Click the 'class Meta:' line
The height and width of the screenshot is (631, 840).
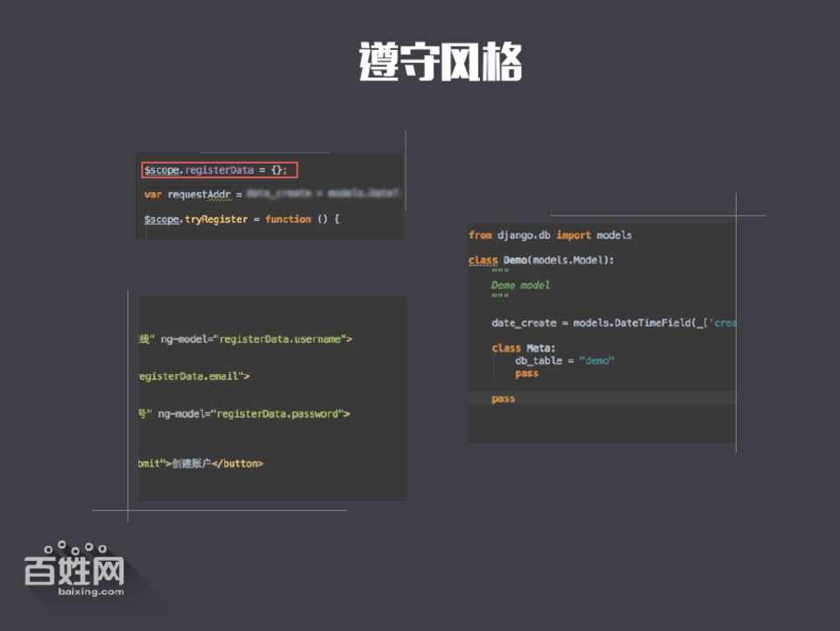coord(524,348)
